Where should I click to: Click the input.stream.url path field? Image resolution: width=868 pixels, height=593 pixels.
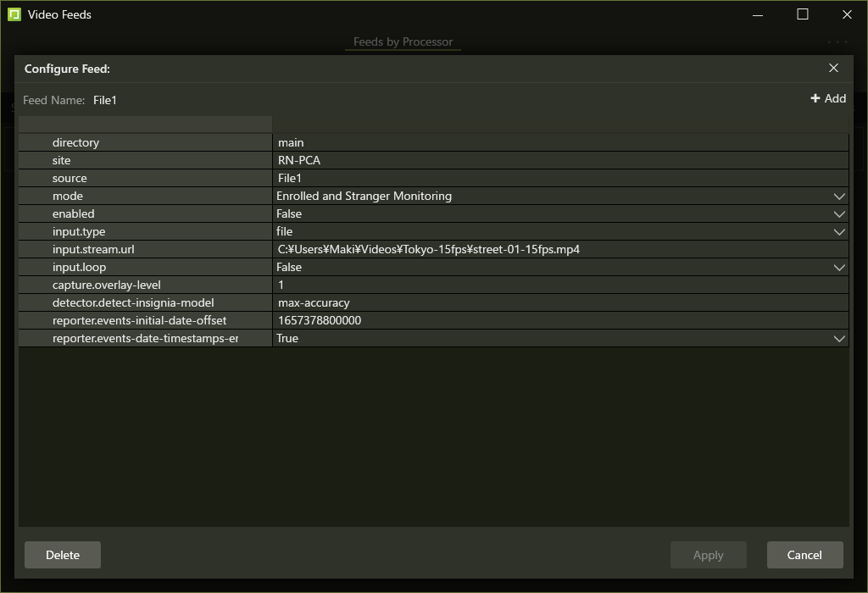[559, 249]
